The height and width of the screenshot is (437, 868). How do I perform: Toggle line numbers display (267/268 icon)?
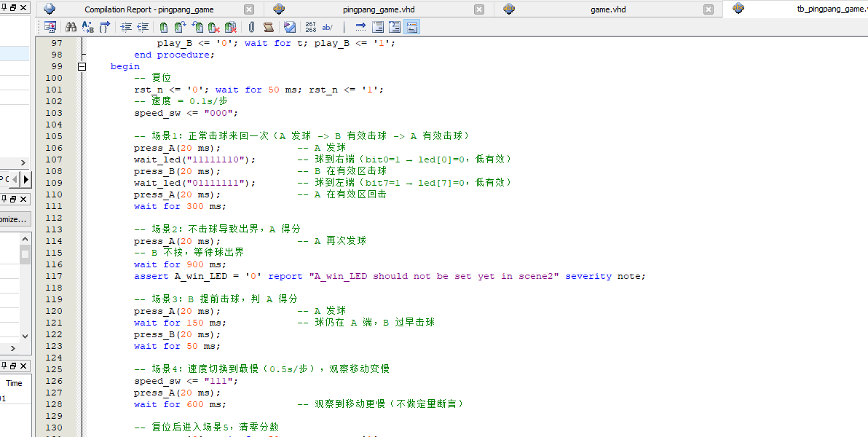tap(310, 27)
